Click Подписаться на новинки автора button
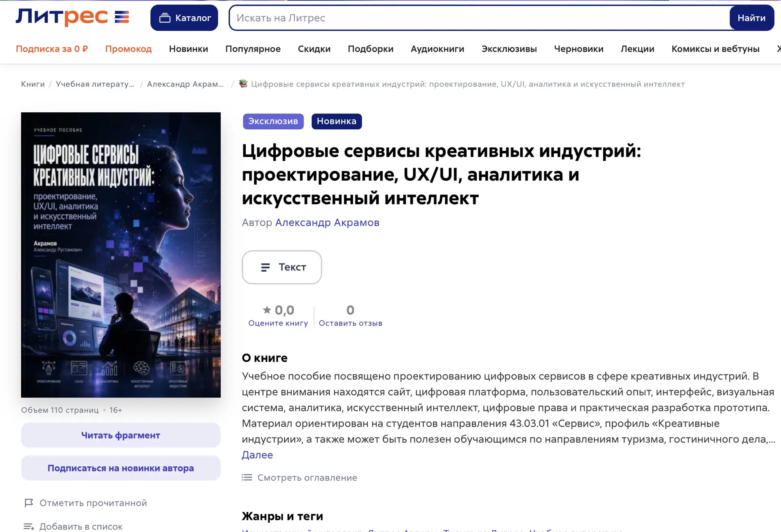781x532 pixels. 121,468
